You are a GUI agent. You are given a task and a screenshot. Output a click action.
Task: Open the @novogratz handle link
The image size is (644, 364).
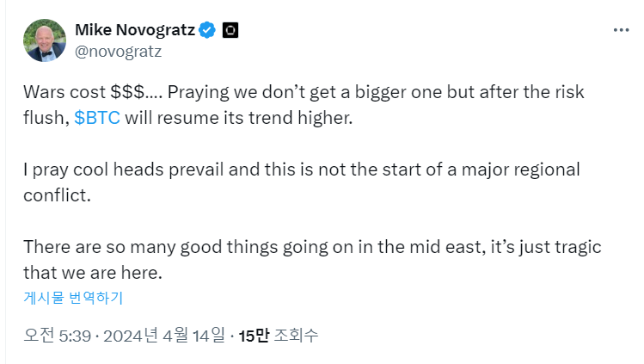[119, 51]
